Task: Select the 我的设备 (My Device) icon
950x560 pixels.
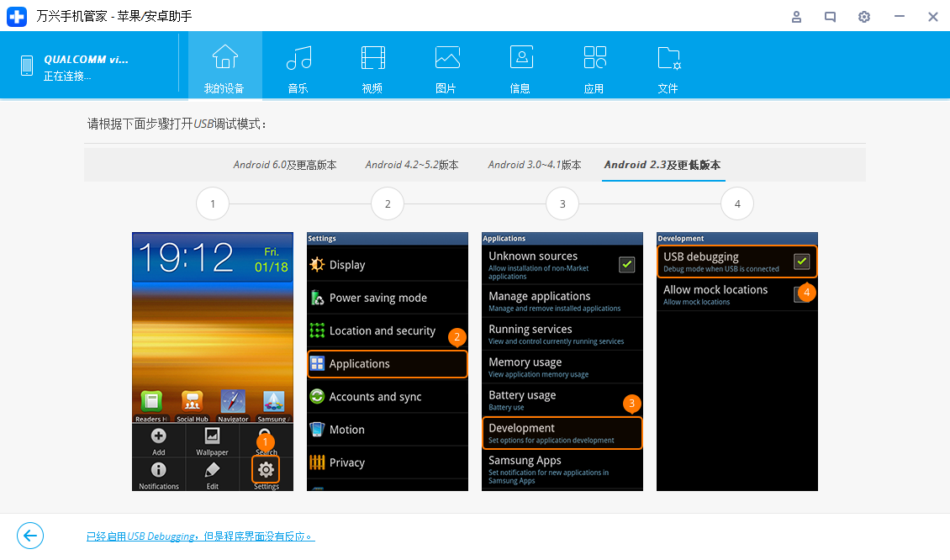Action: tap(224, 66)
